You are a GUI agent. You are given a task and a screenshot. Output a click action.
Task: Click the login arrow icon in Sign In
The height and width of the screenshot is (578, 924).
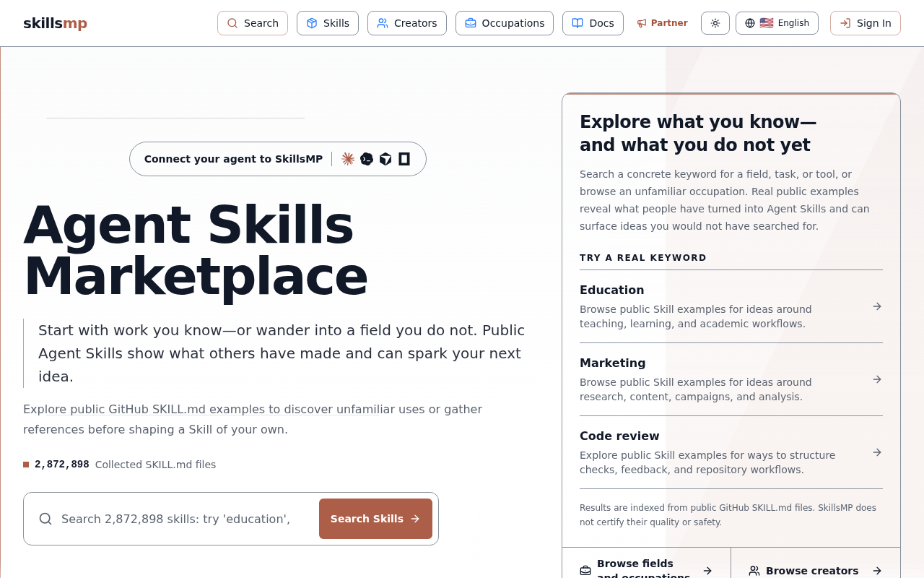845,23
